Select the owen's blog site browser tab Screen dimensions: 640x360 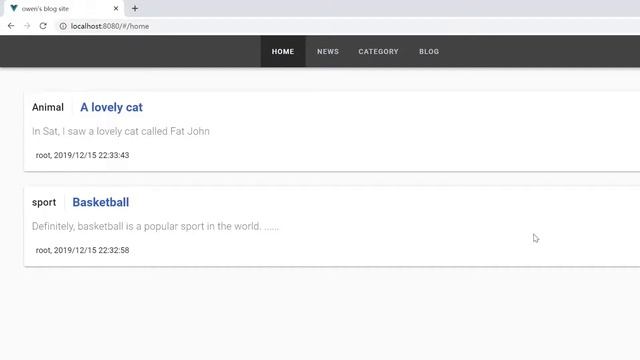[64, 9]
